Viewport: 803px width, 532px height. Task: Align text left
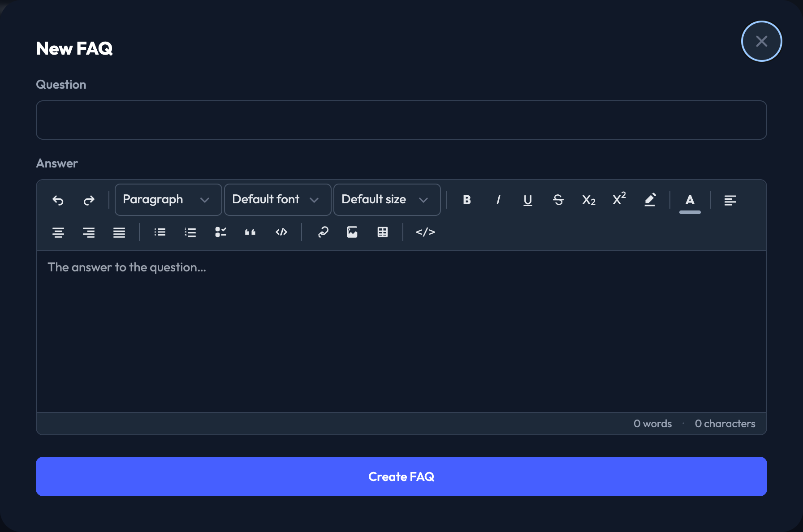730,200
